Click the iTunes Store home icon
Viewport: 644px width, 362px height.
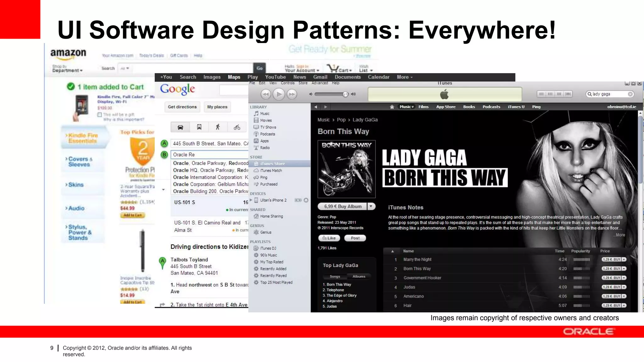[x=392, y=107]
